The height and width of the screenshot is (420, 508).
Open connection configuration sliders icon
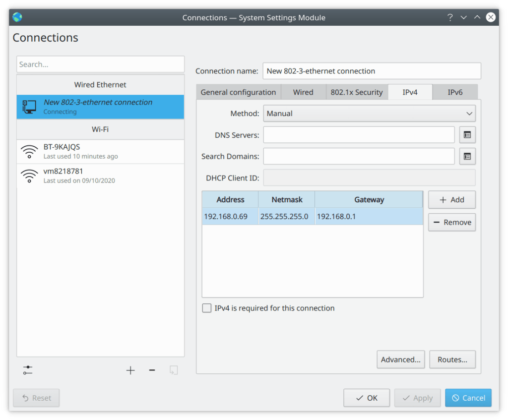coord(28,370)
